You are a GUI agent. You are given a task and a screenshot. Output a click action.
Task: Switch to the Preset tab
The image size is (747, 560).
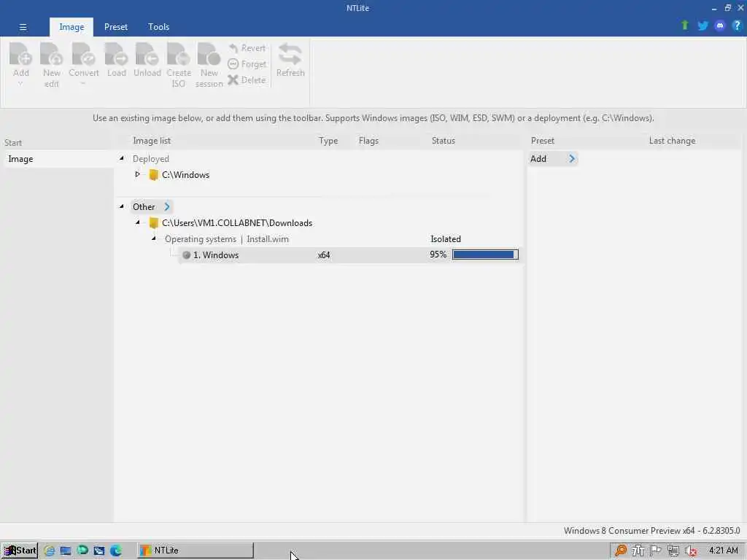click(116, 27)
